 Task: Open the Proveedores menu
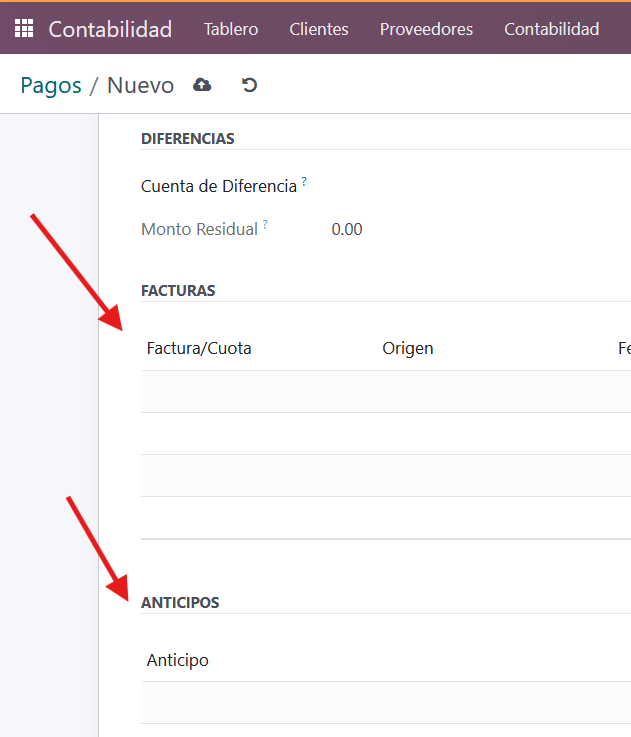pyautogui.click(x=426, y=29)
